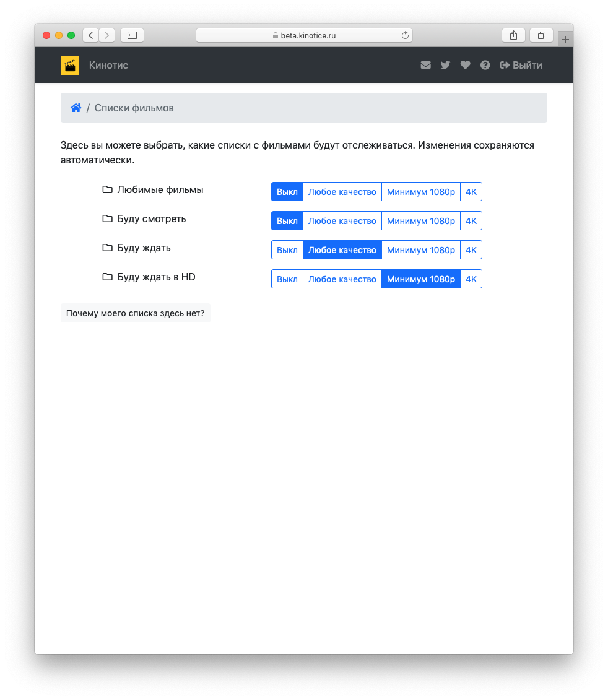Viewport: 608px width, 700px height.
Task: Open the envelope mail icon in navbar
Action: (426, 65)
